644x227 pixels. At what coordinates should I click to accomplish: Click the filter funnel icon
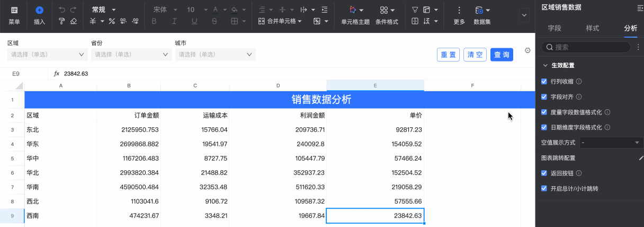[415, 10]
